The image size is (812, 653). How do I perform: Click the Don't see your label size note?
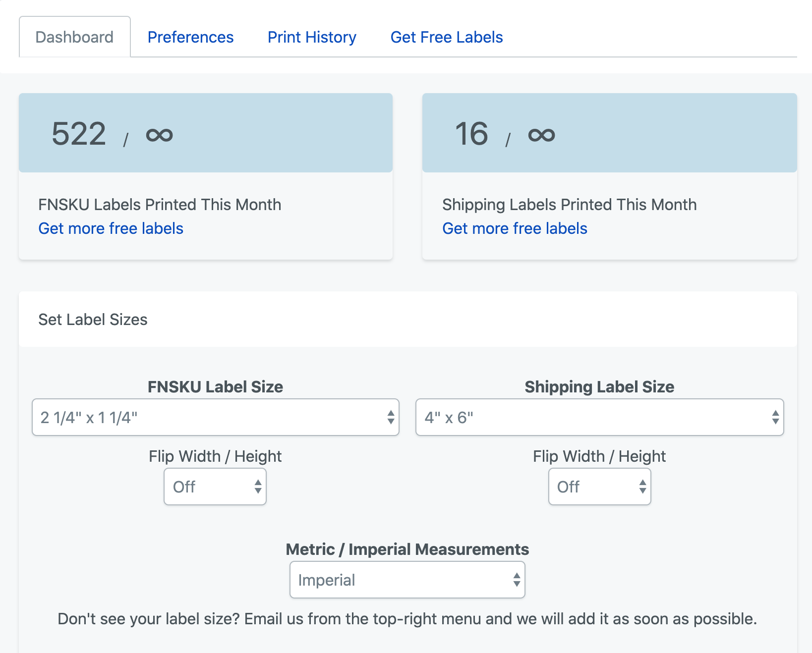[x=407, y=619]
